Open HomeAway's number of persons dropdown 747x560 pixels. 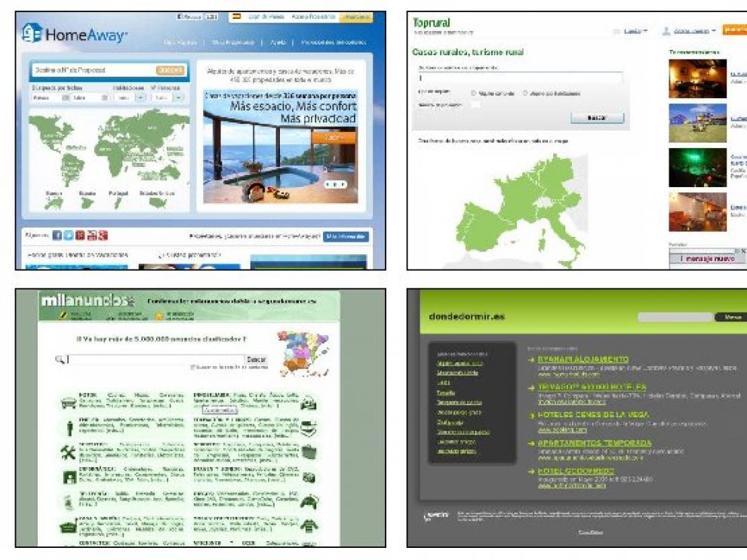tap(167, 97)
